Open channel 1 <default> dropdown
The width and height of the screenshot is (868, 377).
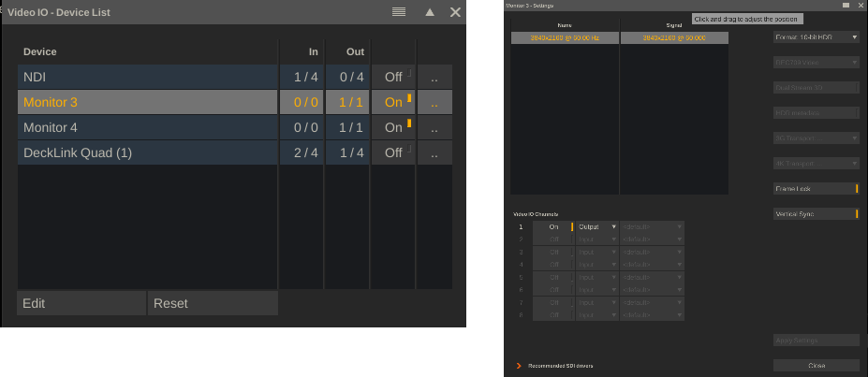point(652,226)
